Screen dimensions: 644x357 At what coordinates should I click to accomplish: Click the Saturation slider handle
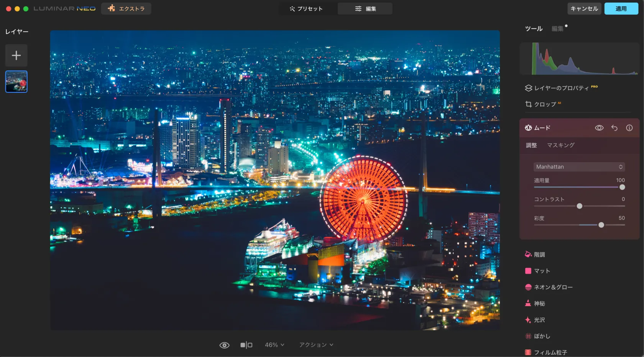[601, 225]
